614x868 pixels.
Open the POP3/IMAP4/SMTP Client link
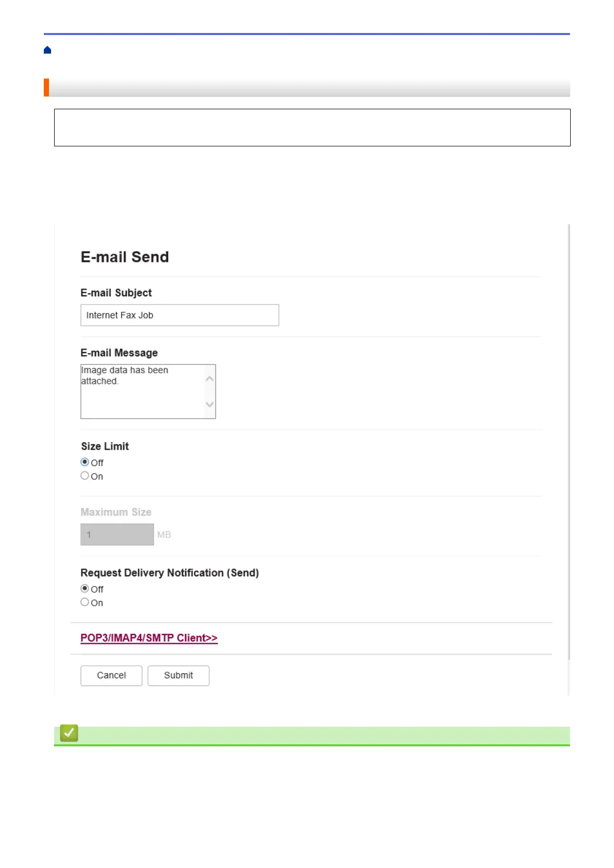point(149,638)
